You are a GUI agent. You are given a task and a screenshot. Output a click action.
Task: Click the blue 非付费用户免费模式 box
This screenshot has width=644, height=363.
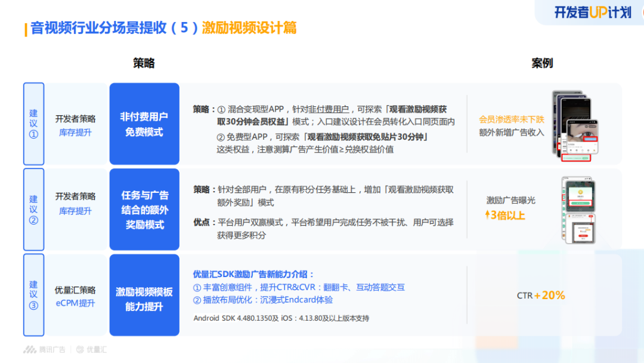(x=144, y=124)
